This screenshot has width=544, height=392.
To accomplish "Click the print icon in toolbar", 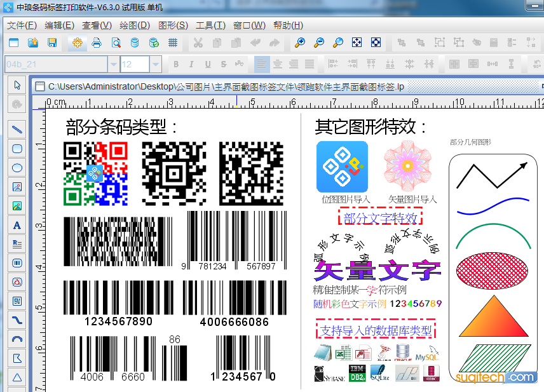I will (97, 43).
